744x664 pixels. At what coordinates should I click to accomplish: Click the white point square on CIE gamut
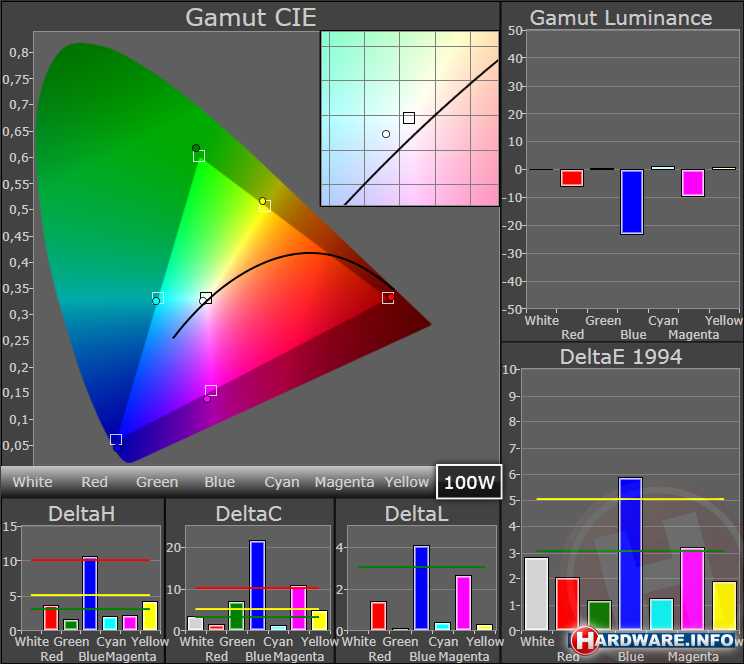[206, 298]
